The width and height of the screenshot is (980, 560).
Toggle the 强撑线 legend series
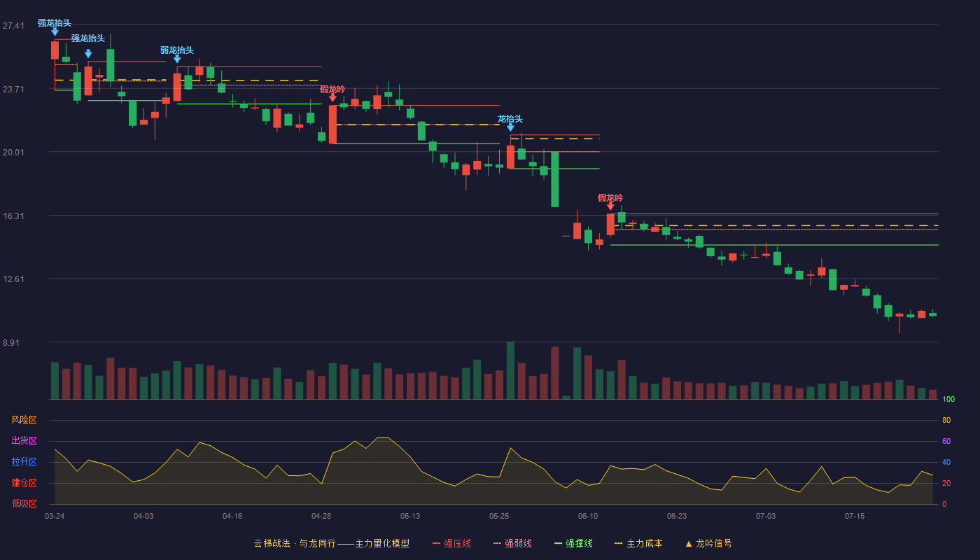pos(573,543)
